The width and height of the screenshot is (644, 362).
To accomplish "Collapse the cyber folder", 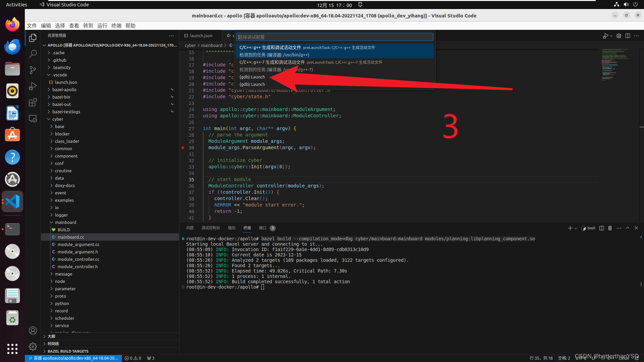I will 57,119.
